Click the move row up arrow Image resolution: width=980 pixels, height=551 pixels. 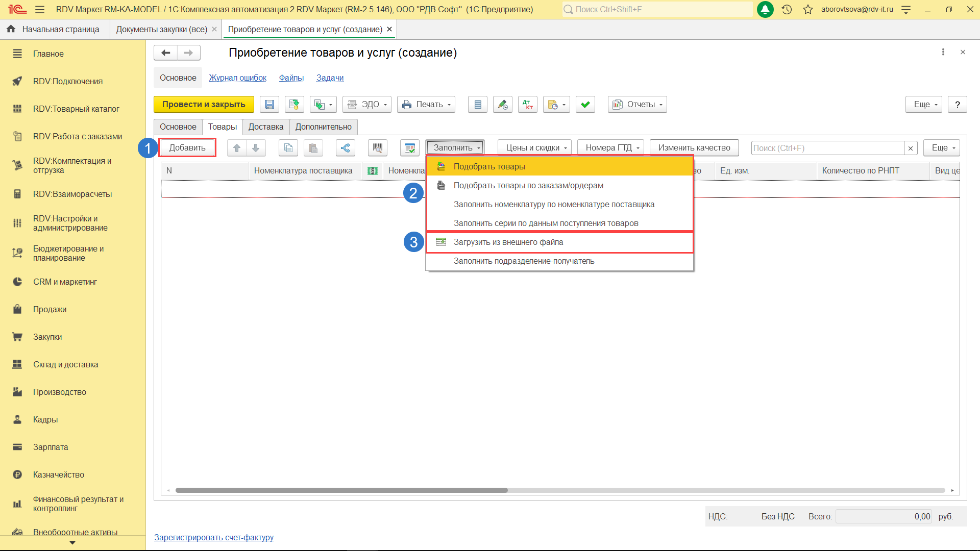(x=236, y=148)
